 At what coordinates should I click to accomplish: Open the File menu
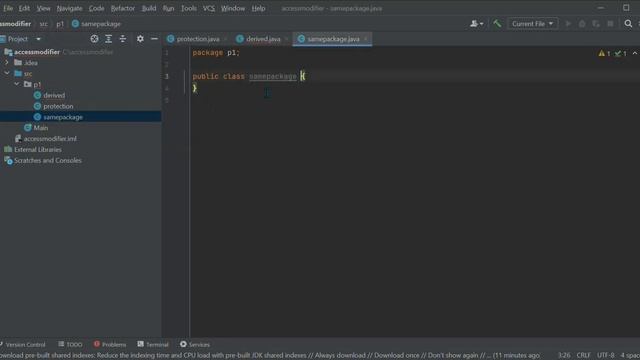pyautogui.click(x=8, y=8)
